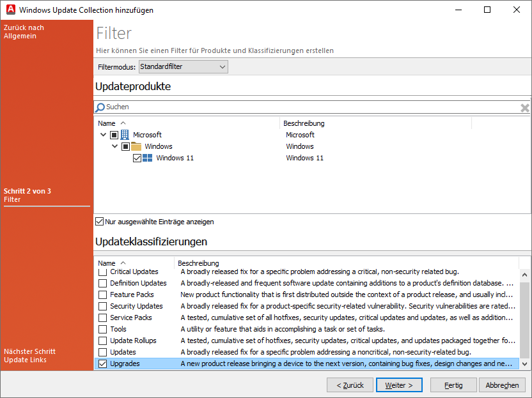532x398 pixels.
Task: Toggle the Microsoft tri-state checkbox
Action: pyautogui.click(x=114, y=135)
